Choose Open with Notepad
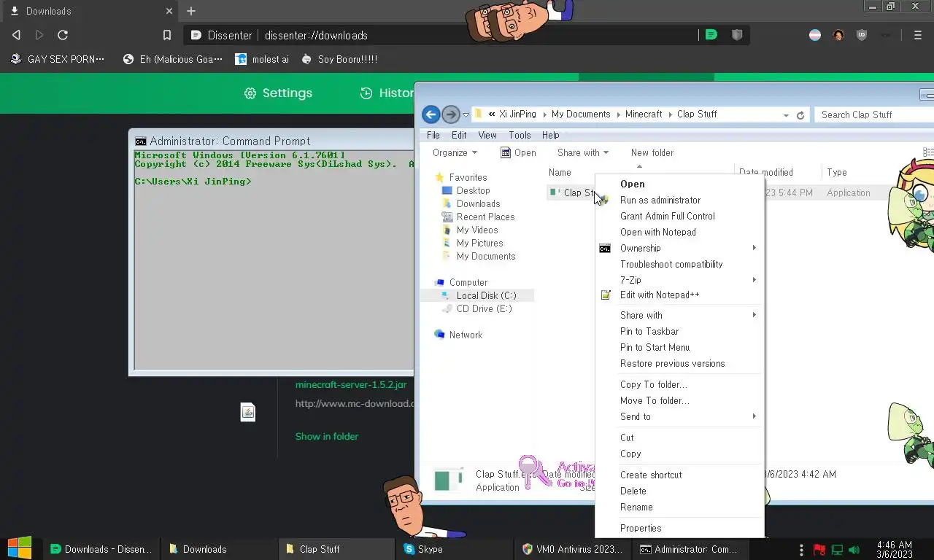 [679, 233]
